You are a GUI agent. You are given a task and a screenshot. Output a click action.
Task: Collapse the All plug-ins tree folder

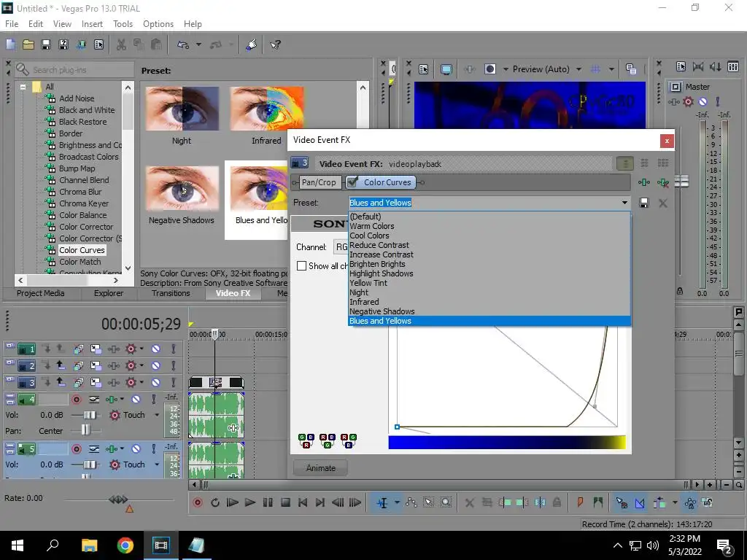(x=23, y=87)
